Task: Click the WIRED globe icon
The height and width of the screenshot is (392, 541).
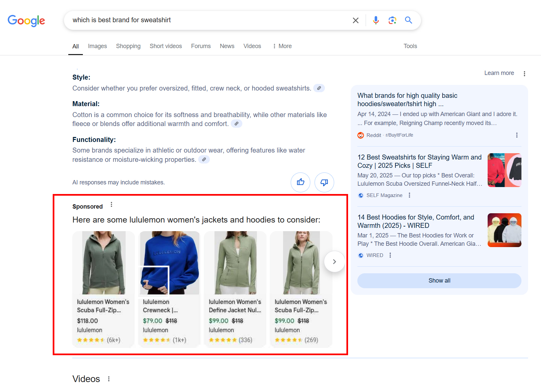Action: (x=361, y=255)
